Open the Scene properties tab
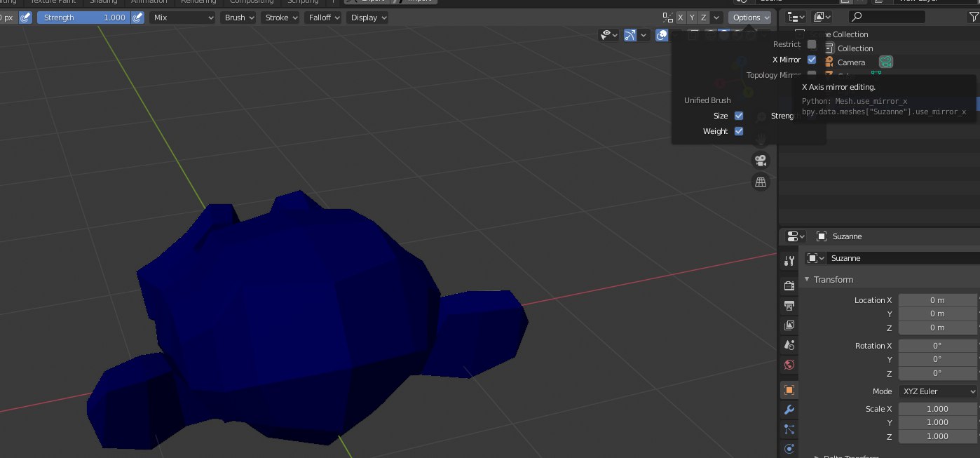980x458 pixels. (789, 345)
